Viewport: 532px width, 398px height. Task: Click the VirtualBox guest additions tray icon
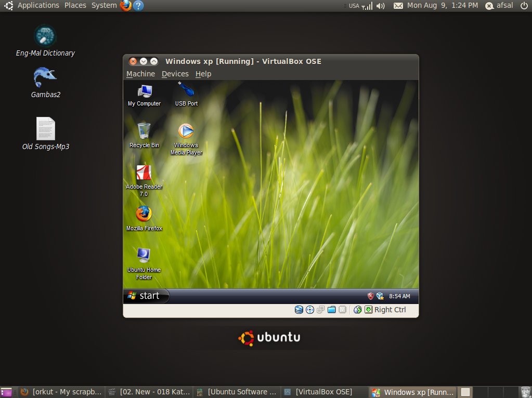tap(380, 296)
